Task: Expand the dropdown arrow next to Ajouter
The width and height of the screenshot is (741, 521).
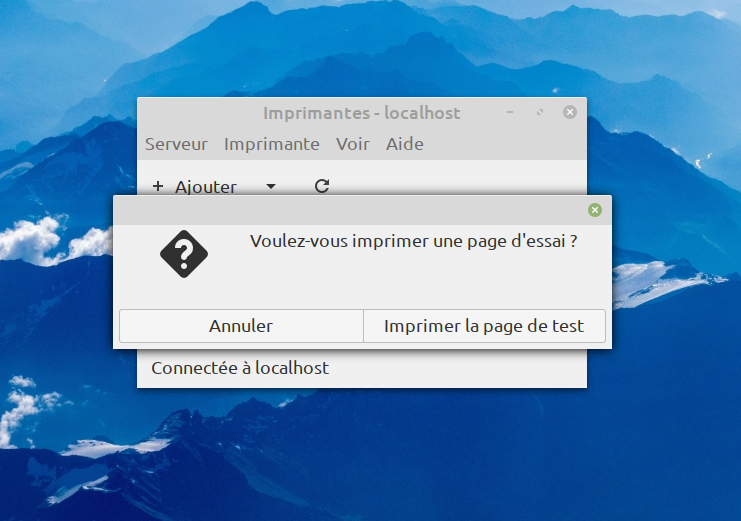Action: click(271, 186)
